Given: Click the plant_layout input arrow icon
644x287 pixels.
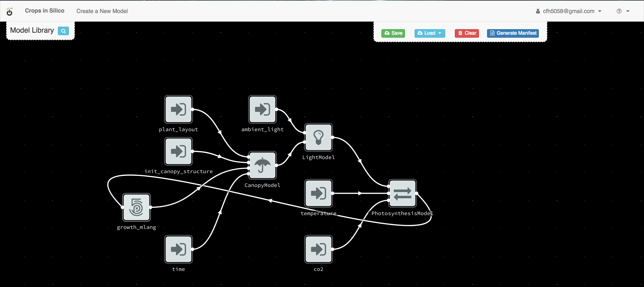Looking at the screenshot, I should tap(178, 110).
